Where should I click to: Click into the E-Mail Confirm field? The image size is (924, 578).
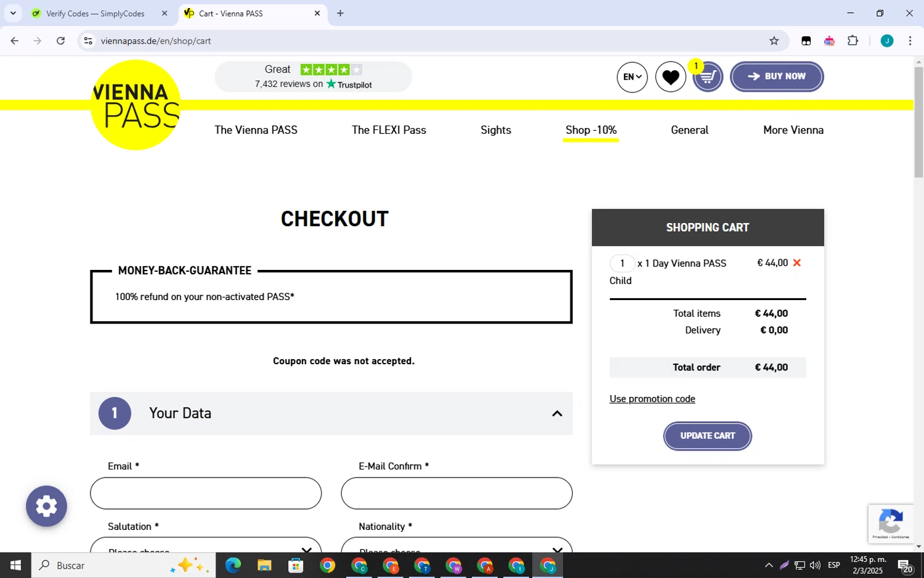coord(456,493)
